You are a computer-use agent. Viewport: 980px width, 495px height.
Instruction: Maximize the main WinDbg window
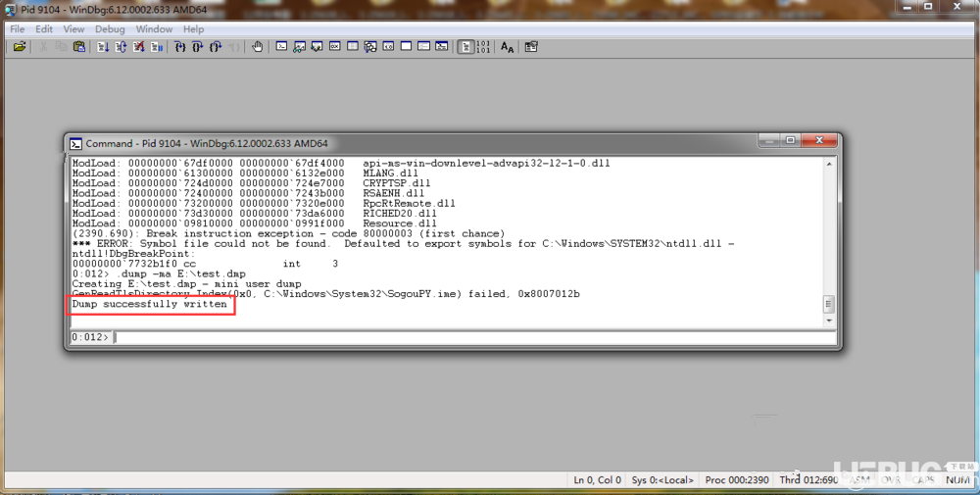coord(928,6)
